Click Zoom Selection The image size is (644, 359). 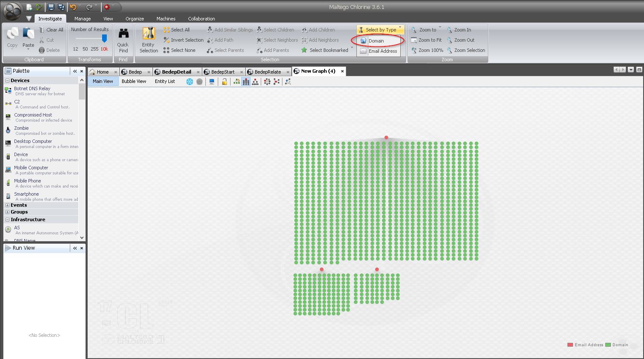(466, 50)
